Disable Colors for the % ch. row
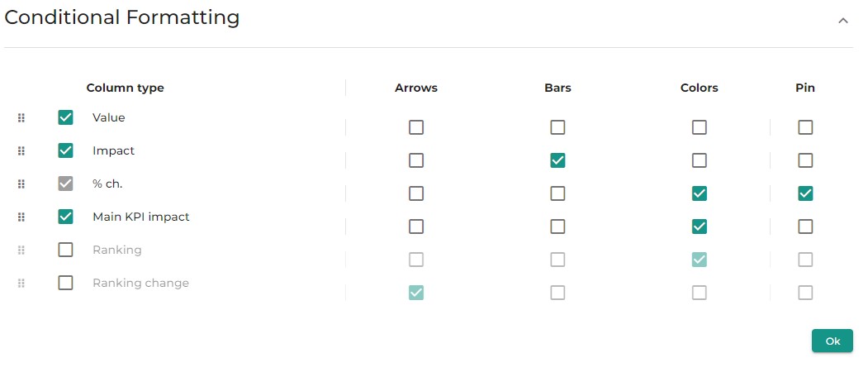868x372 pixels. (x=700, y=193)
